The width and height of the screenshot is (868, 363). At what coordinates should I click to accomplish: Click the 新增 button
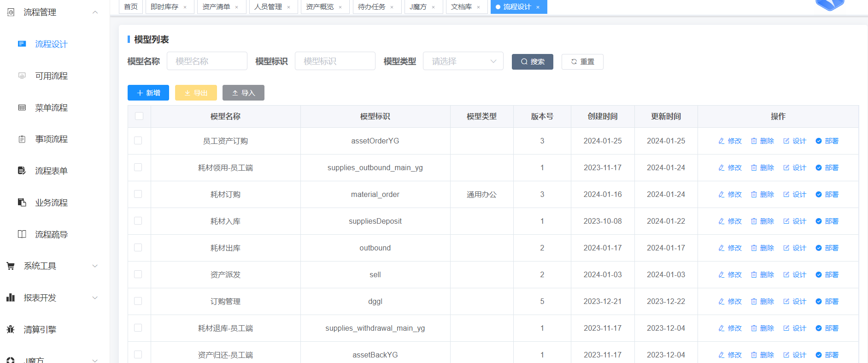click(x=148, y=93)
